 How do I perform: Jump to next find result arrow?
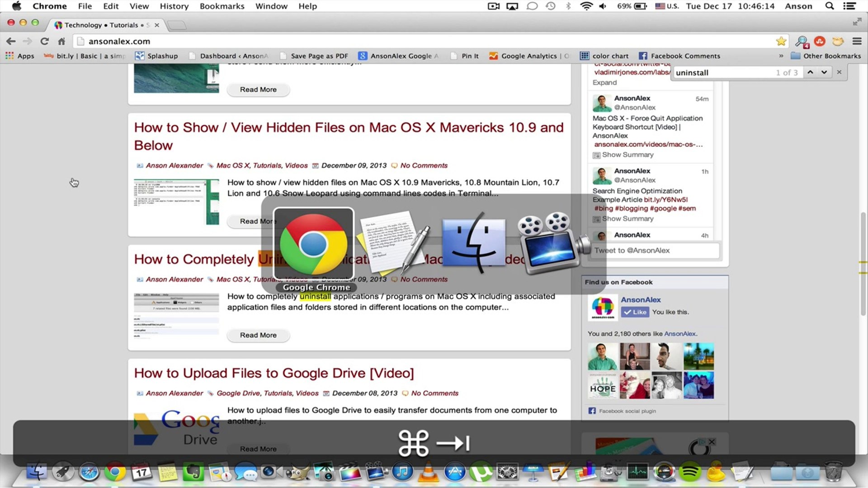824,72
